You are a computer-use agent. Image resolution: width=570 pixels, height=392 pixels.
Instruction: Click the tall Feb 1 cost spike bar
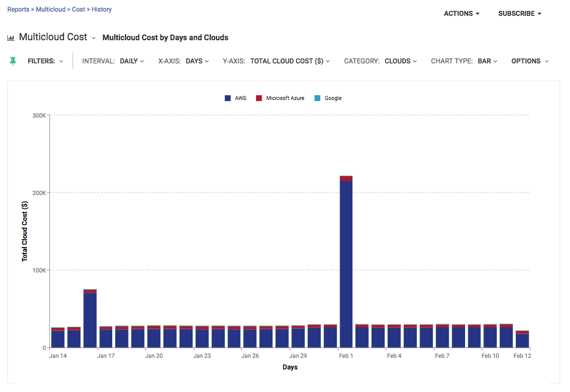[x=346, y=262]
